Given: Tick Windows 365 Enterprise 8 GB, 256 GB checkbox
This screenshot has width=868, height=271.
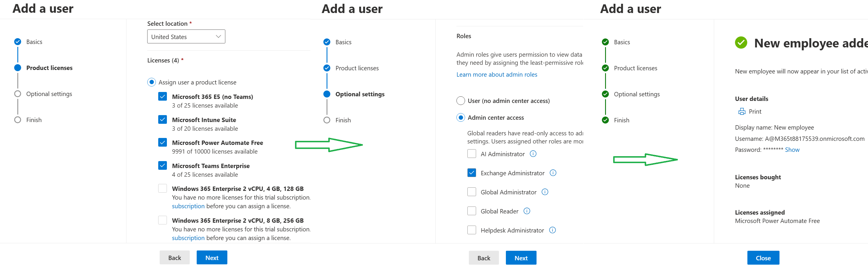Looking at the screenshot, I should click(x=163, y=220).
